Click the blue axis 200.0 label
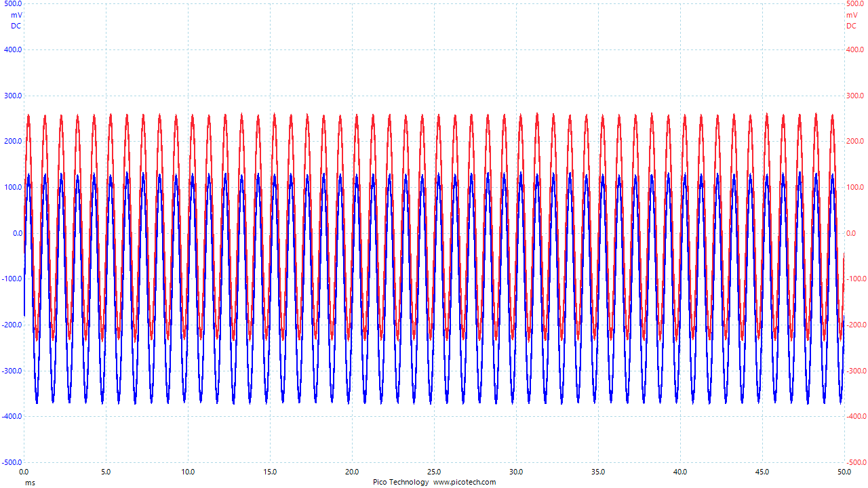 13,141
